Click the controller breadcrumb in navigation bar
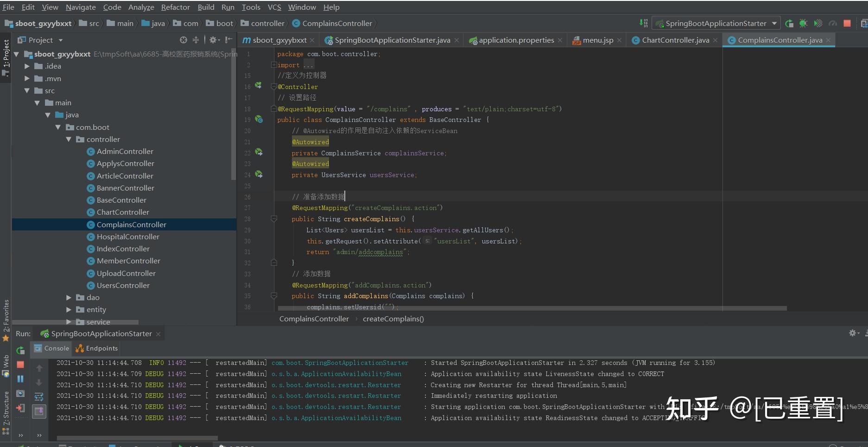The width and height of the screenshot is (868, 447). click(262, 23)
